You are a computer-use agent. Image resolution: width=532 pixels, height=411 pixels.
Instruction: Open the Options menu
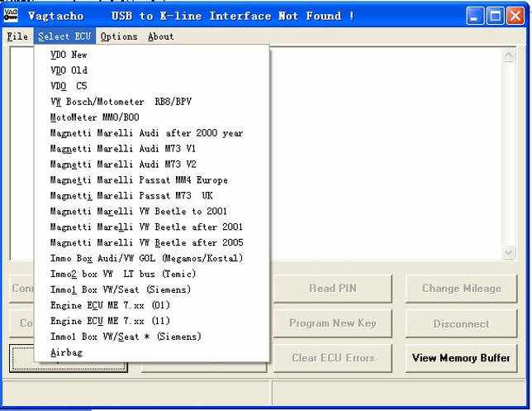(119, 36)
